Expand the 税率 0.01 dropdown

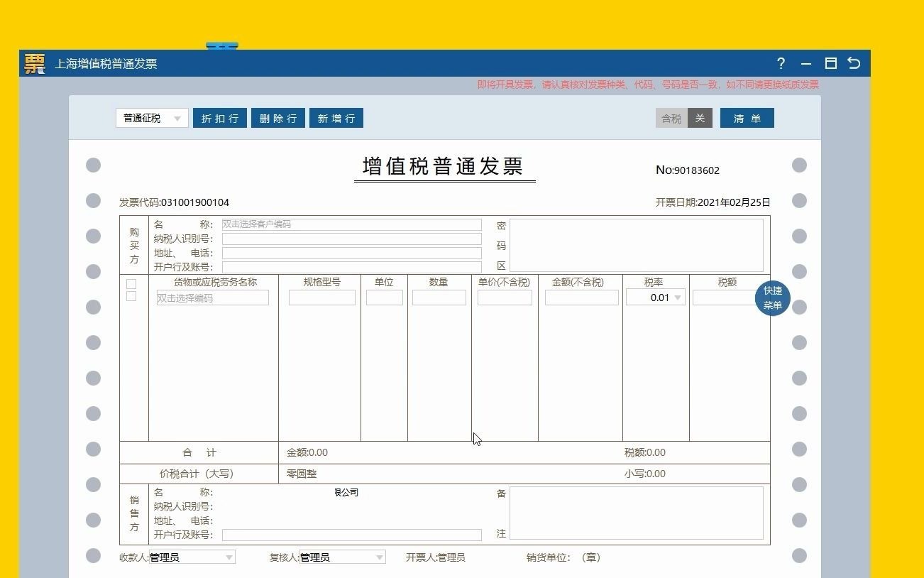656,298
